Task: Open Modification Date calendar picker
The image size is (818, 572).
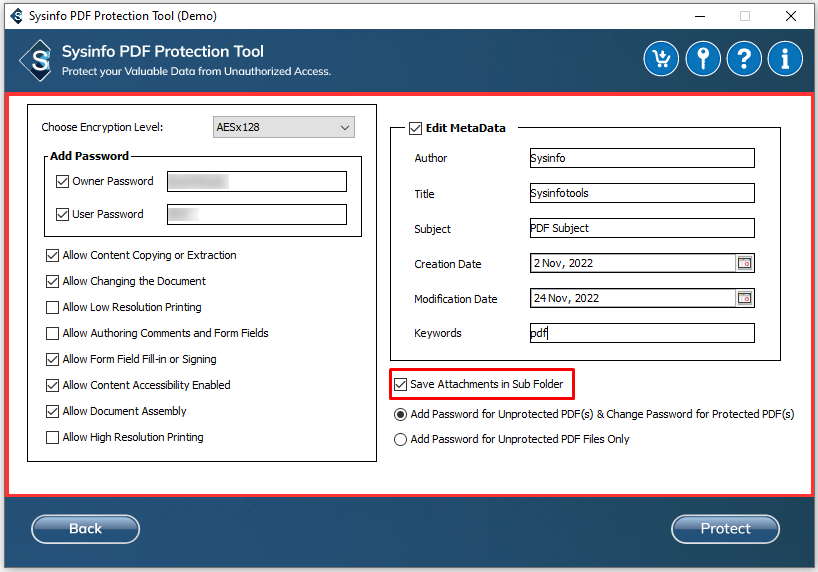Action: tap(744, 298)
